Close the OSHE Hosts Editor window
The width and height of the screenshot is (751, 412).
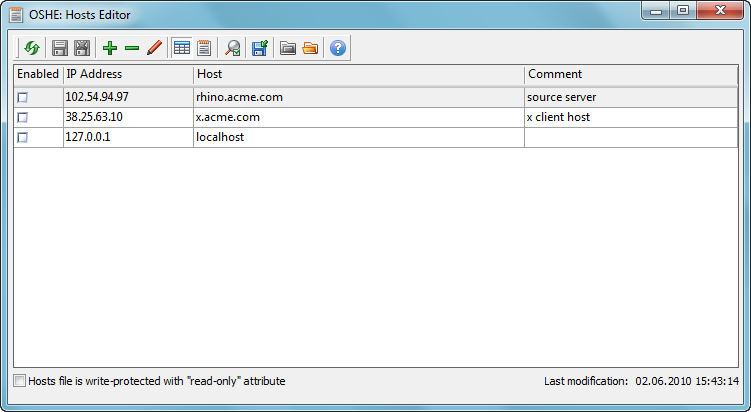point(720,11)
